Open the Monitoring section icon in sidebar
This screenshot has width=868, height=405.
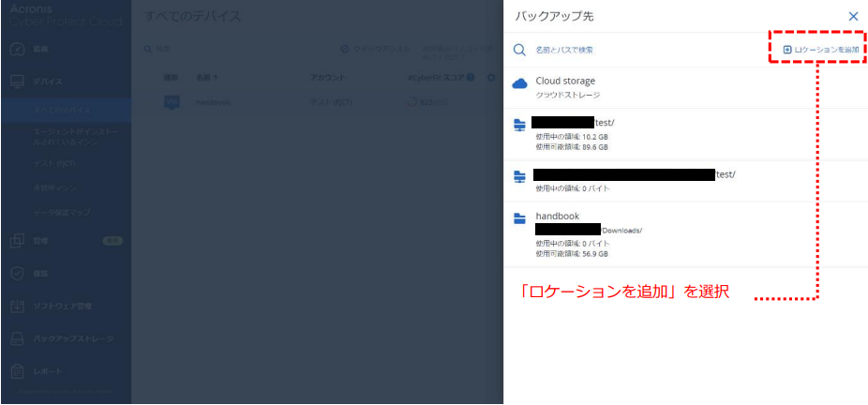17,48
